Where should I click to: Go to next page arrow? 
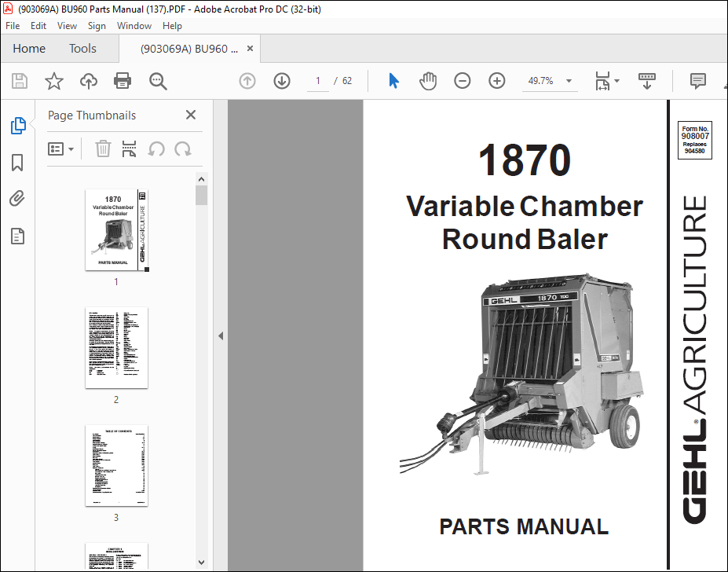click(282, 81)
